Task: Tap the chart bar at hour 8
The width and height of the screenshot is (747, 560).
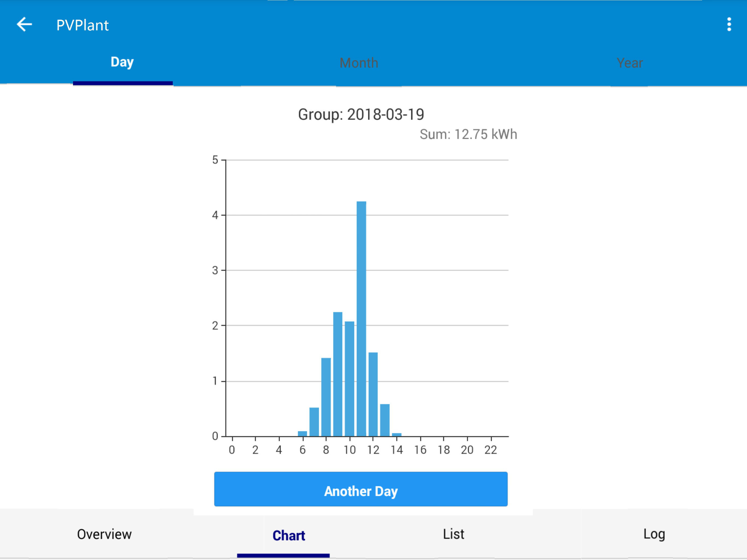Action: coord(326,397)
